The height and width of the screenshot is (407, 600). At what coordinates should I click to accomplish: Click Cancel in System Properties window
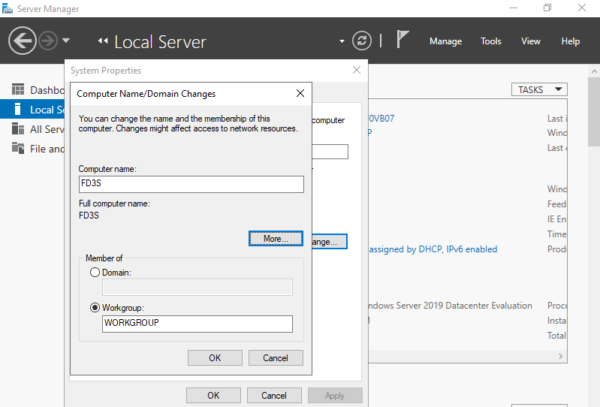click(x=274, y=396)
